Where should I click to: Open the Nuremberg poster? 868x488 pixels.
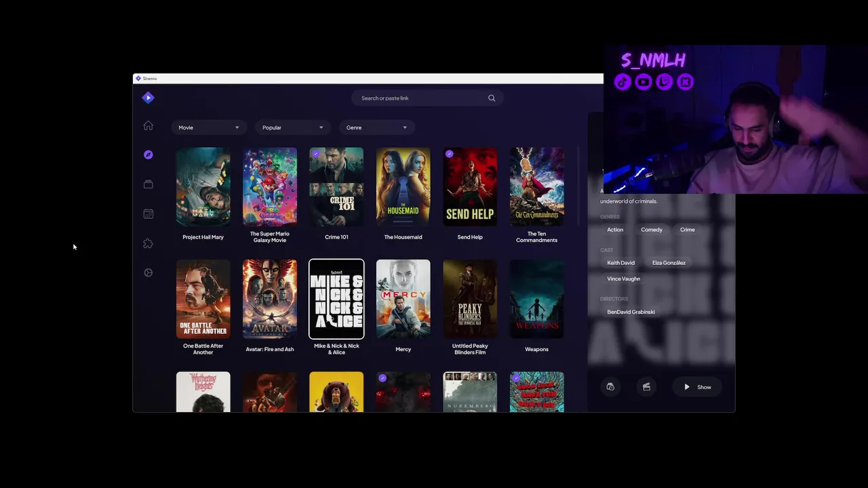pos(470,392)
